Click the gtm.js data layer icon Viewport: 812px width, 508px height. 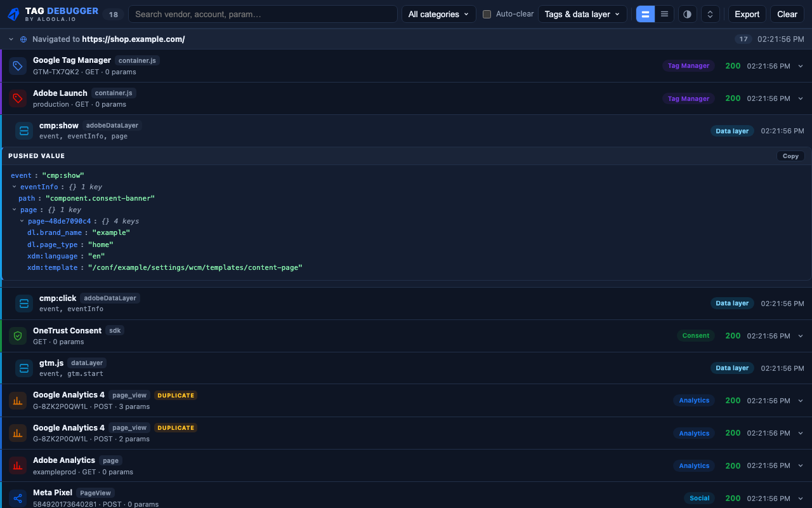point(24,368)
